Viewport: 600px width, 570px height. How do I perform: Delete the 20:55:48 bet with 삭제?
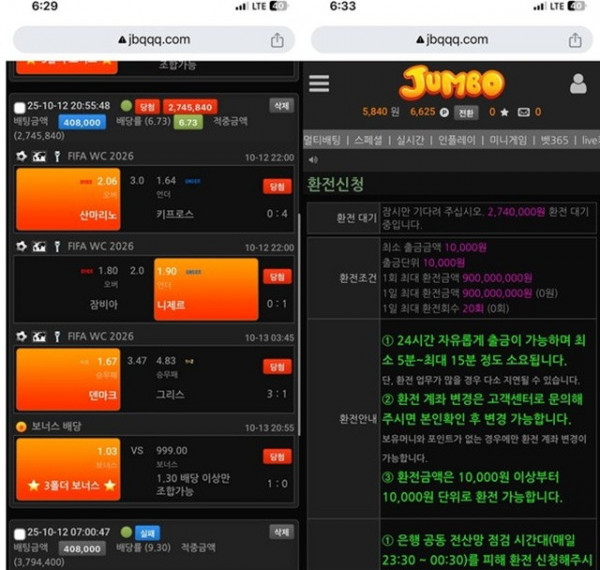(281, 106)
